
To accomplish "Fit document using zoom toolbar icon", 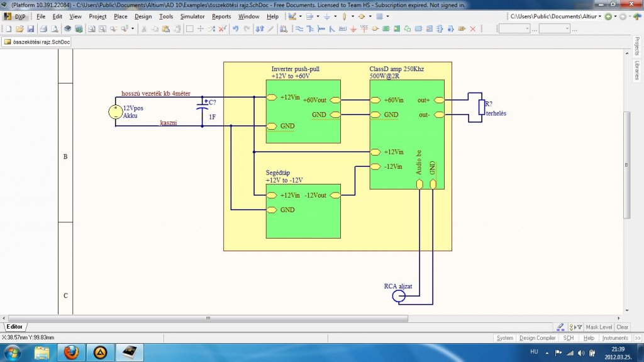I will [x=92, y=29].
